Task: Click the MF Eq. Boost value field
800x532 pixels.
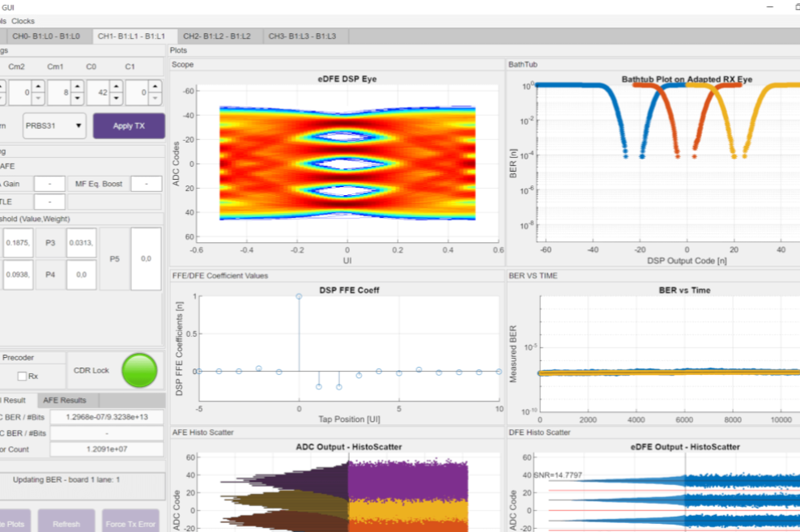Action: (147, 184)
